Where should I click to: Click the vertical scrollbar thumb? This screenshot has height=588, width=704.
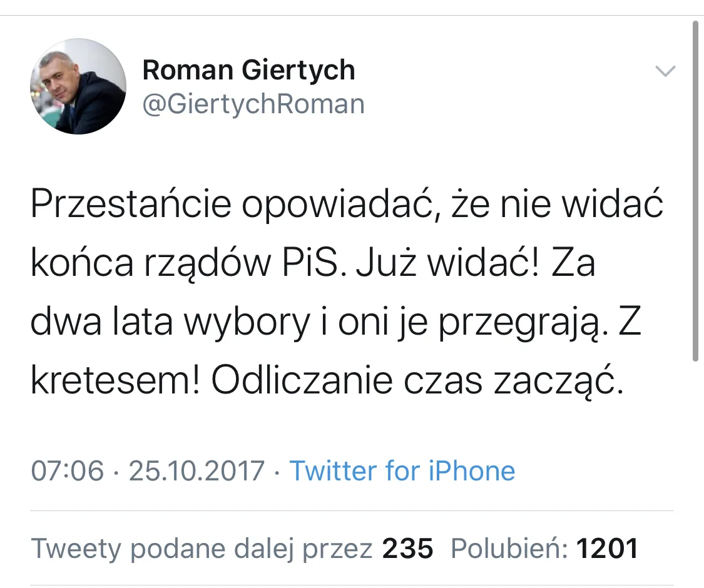pyautogui.click(x=695, y=191)
